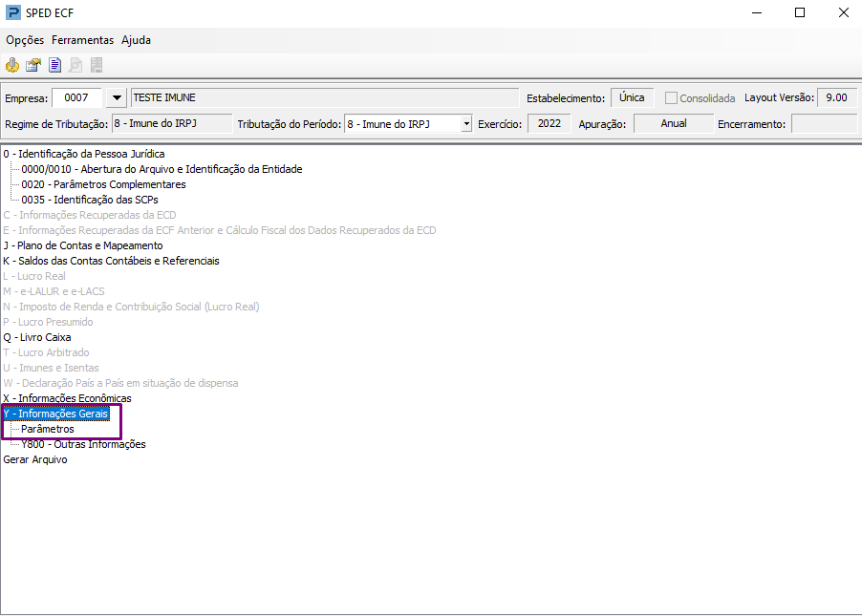Select K - Saldos das Contas Contábeis
This screenshot has width=862, height=616.
point(111,261)
